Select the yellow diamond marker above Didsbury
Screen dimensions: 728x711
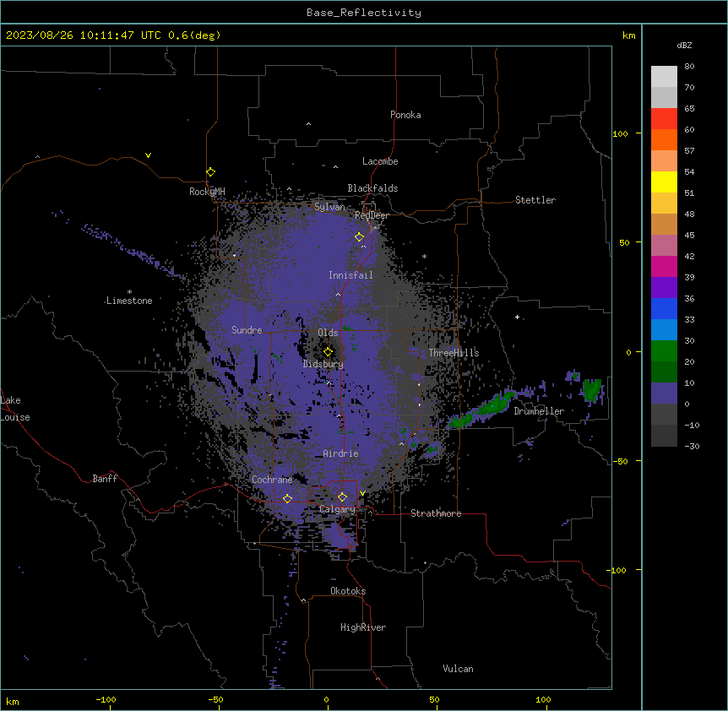pyautogui.click(x=328, y=352)
